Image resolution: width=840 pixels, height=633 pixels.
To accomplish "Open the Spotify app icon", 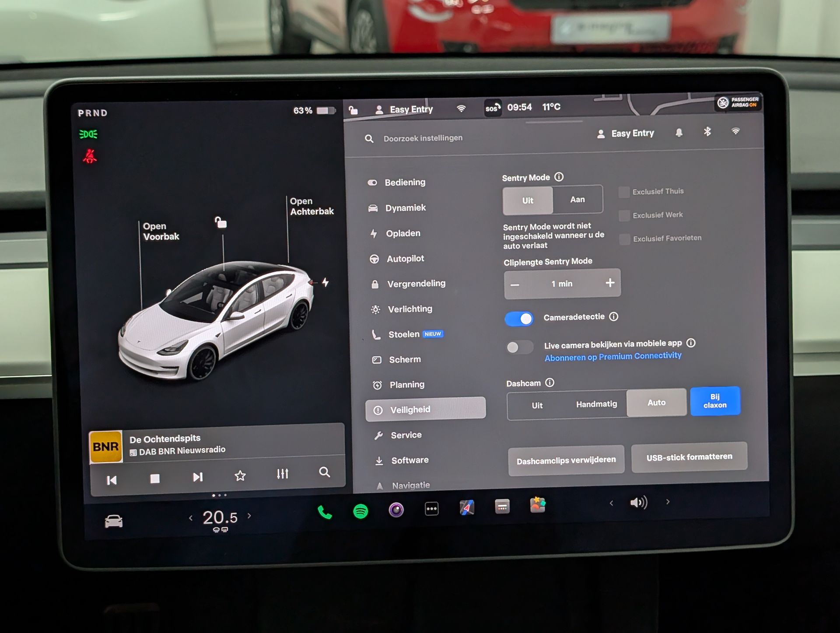I will pos(360,511).
